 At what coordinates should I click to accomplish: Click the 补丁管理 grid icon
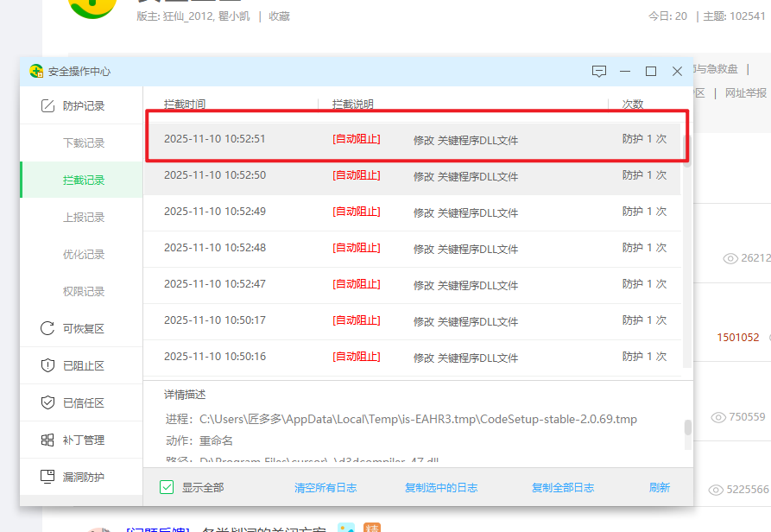click(47, 440)
